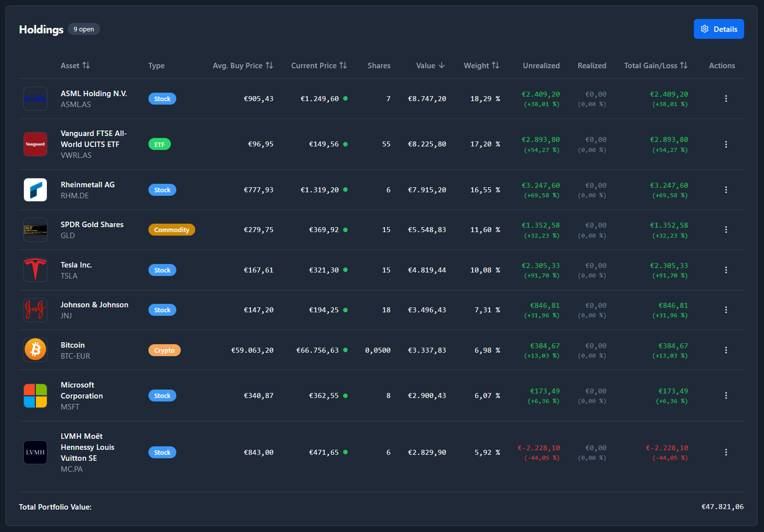Image resolution: width=764 pixels, height=532 pixels.
Task: Click Bitcoin shares value 0,0500
Action: pos(378,350)
